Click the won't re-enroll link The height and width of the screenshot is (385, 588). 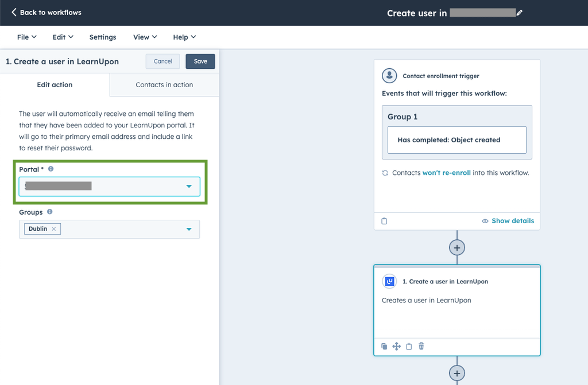(446, 173)
